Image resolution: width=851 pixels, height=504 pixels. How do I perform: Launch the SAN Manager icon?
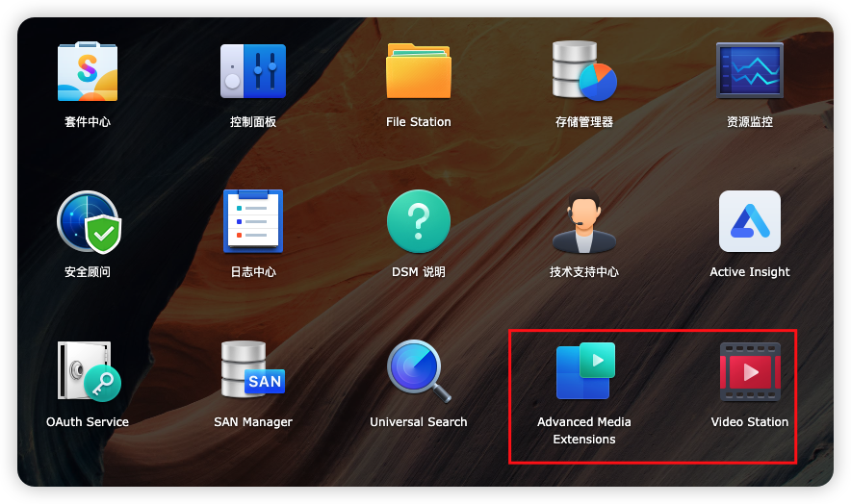(253, 371)
